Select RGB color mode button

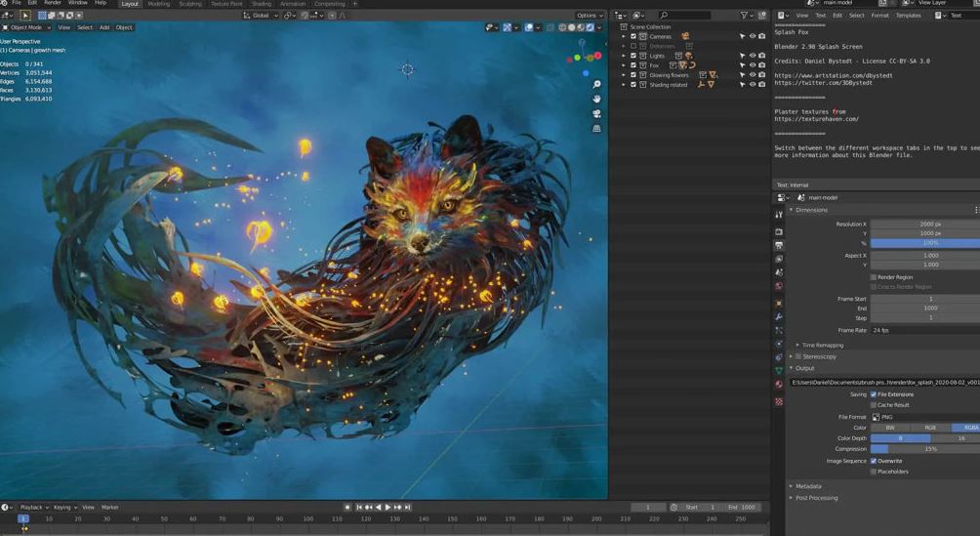pos(930,428)
